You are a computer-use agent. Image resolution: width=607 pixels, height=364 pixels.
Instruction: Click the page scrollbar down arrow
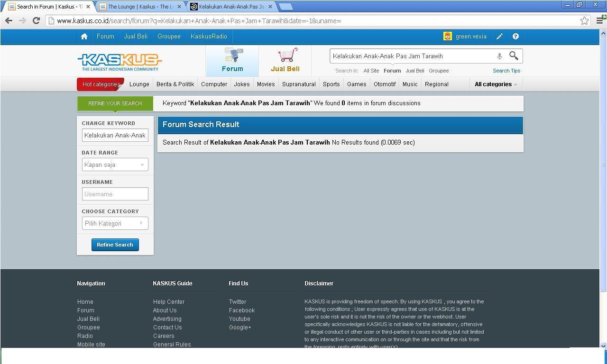tap(603, 346)
